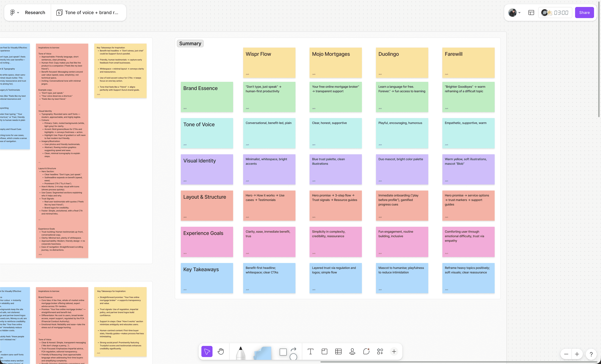Click the Share button
This screenshot has height=364, width=601.
(584, 13)
